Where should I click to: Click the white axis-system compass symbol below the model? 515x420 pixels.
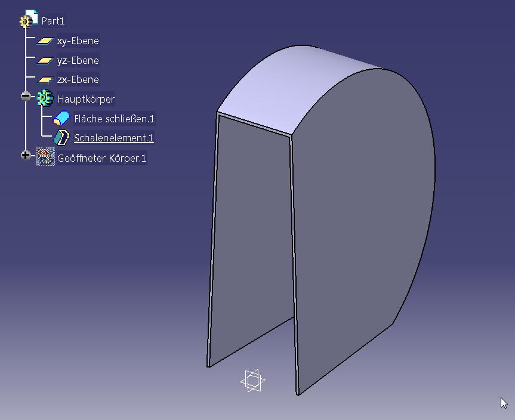pos(252,381)
